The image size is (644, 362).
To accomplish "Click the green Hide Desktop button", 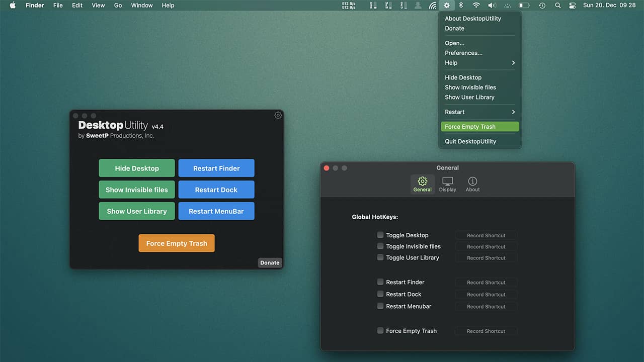I will coord(137,168).
